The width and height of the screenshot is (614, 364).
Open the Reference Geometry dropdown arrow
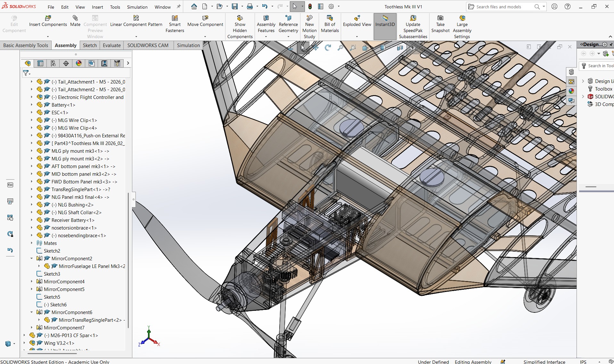pos(288,37)
